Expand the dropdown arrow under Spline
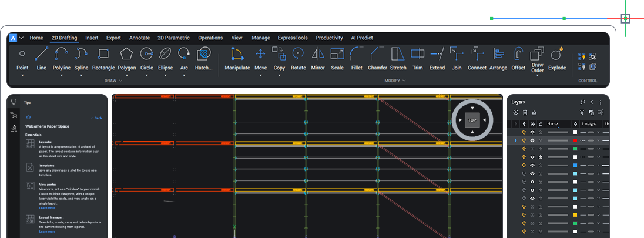644x238 pixels. (81, 76)
